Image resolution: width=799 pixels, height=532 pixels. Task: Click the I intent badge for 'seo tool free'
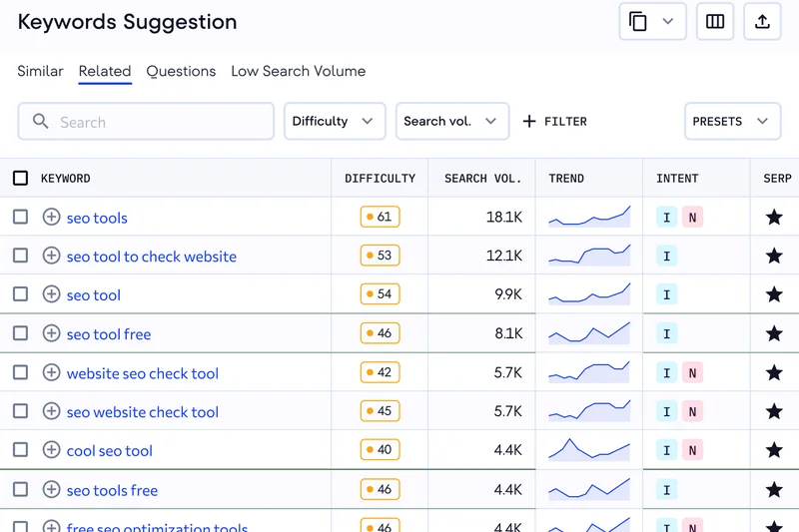click(666, 333)
